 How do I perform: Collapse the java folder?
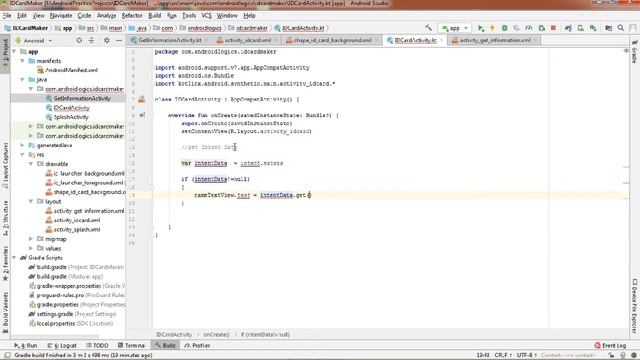[x=22, y=80]
